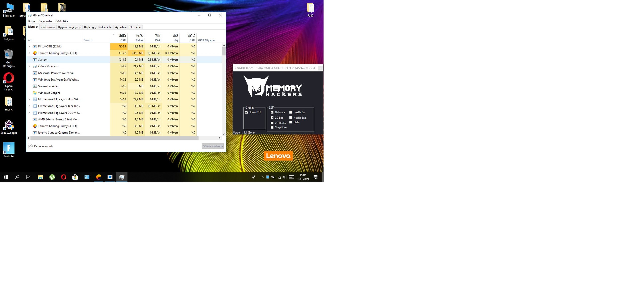Open the network tray icon

(x=279, y=177)
